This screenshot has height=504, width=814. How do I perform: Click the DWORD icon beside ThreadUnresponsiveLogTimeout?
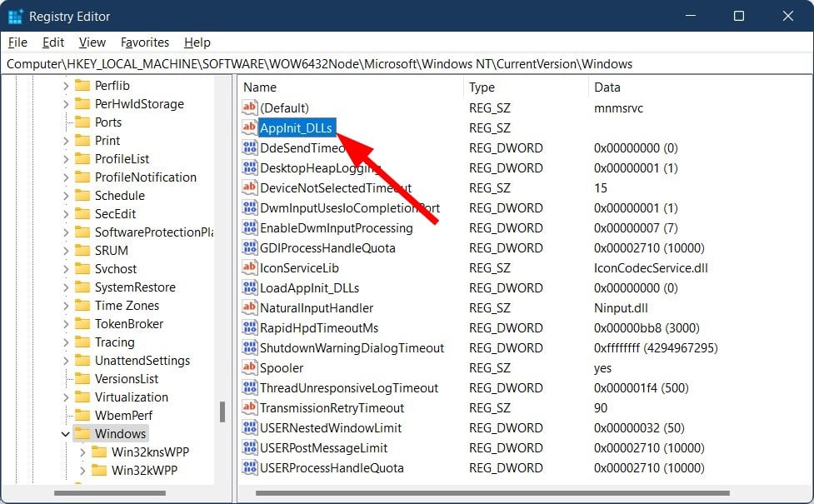point(250,387)
